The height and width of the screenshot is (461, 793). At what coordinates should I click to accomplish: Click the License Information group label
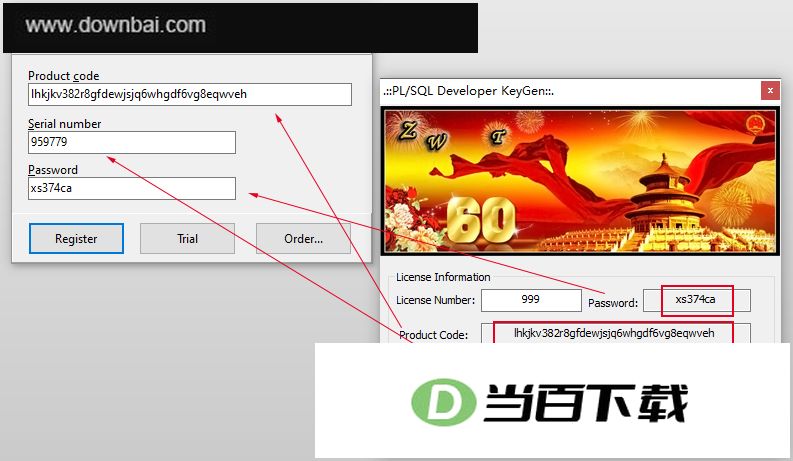[x=443, y=277]
